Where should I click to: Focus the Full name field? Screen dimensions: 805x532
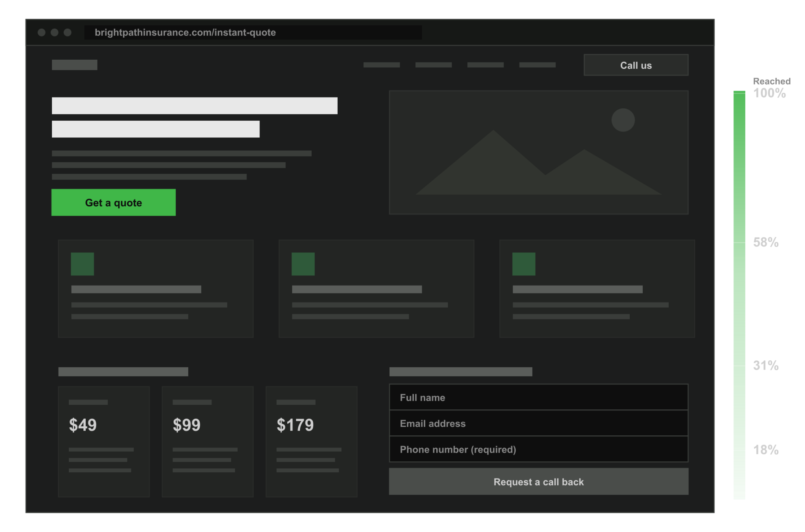click(x=539, y=397)
